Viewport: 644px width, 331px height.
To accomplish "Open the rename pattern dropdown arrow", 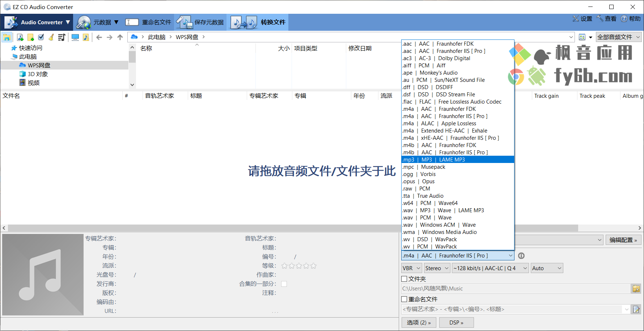I will (627, 309).
